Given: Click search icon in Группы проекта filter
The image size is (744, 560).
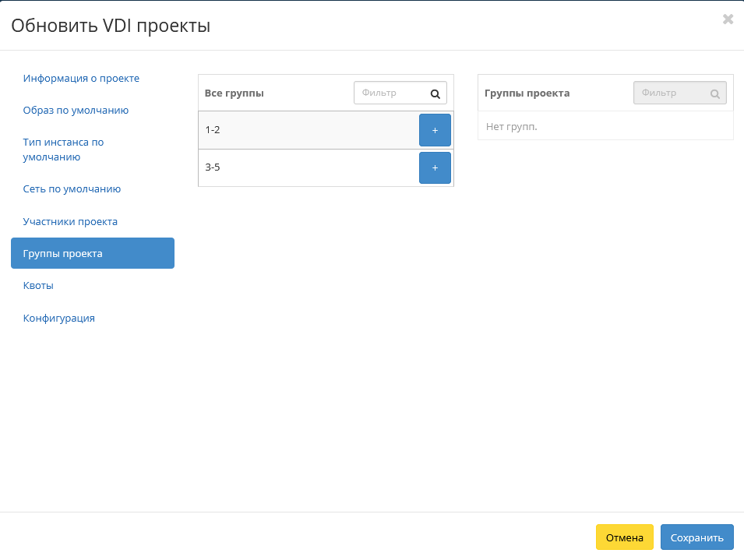Looking at the screenshot, I should coord(714,93).
